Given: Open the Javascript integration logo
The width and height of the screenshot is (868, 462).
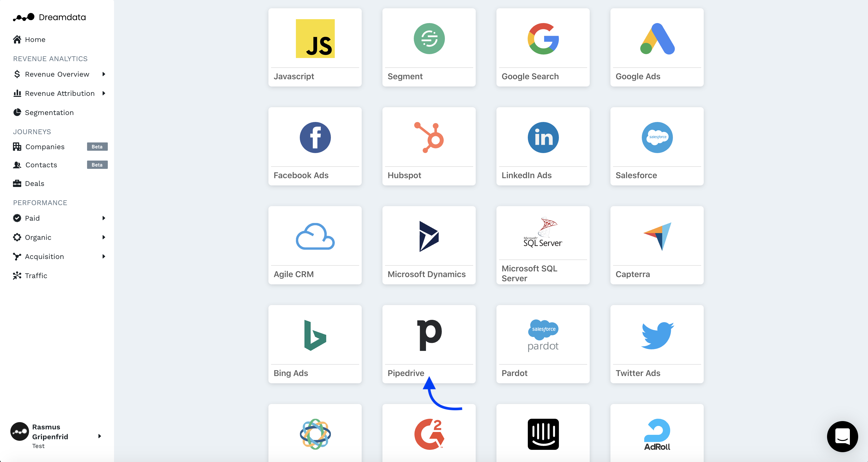Looking at the screenshot, I should click(315, 38).
